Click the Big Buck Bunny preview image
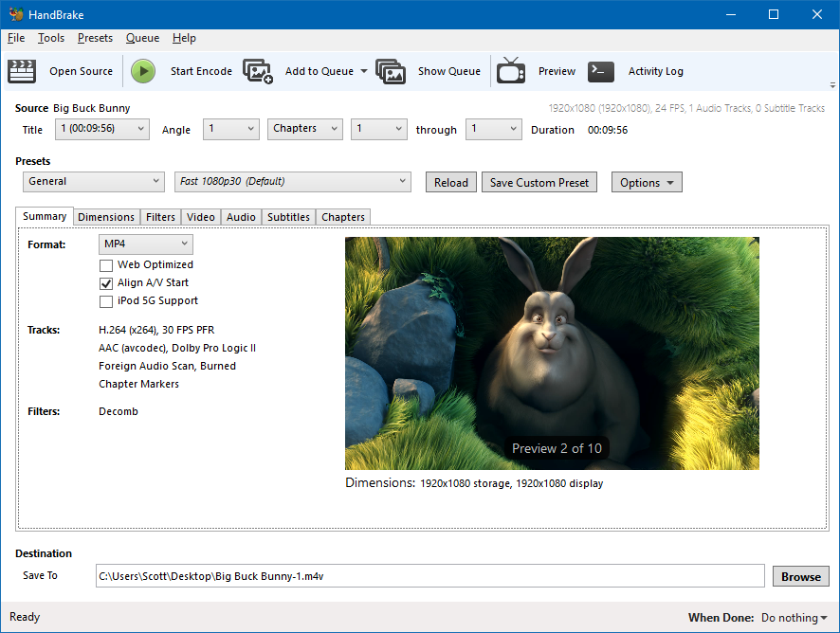 [552, 353]
